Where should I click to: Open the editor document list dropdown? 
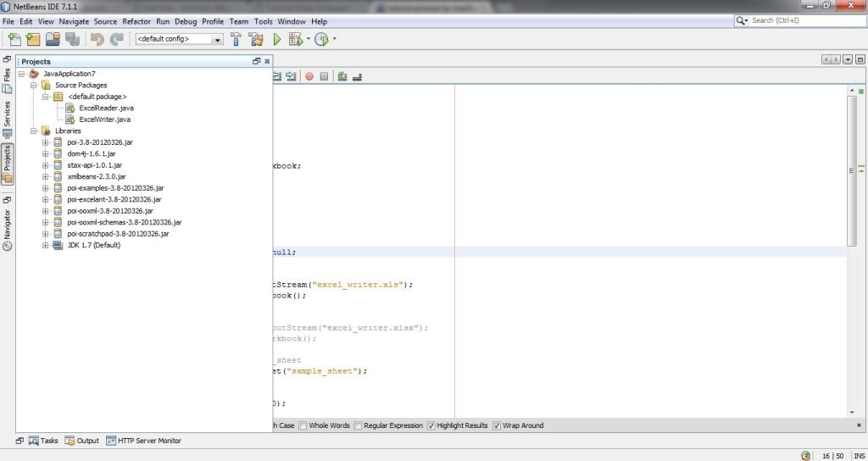click(x=848, y=60)
